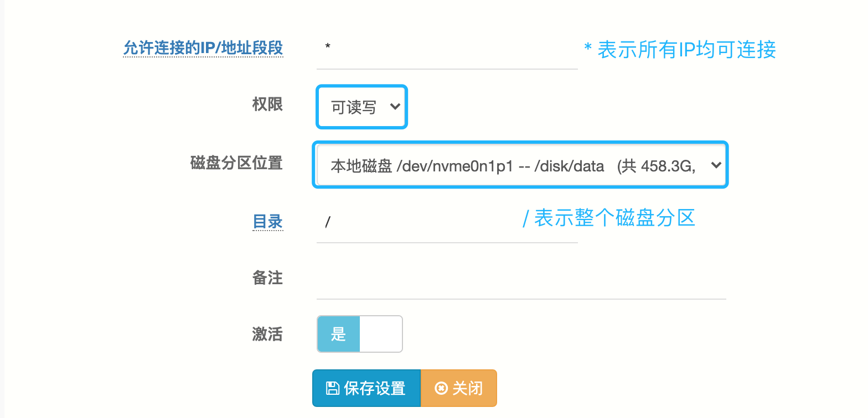Click the 目录 label link
868x418 pixels.
point(268,221)
